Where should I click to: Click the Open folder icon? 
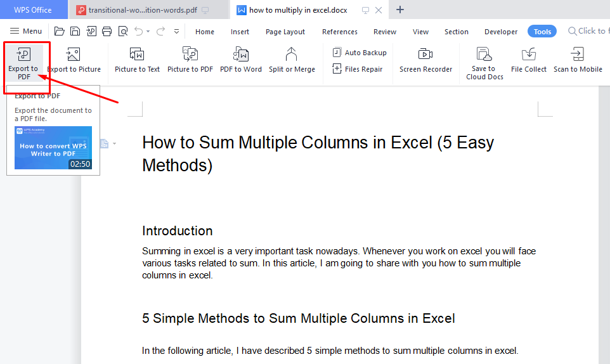coord(59,31)
